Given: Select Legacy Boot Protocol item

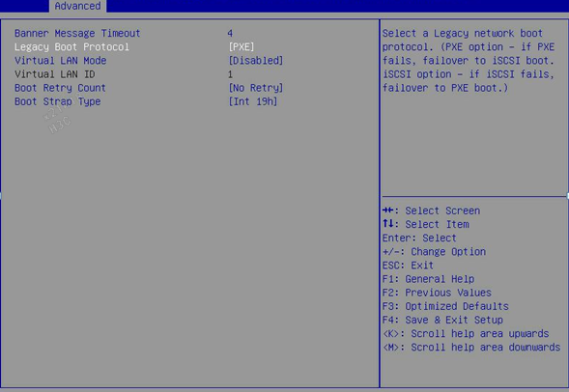Looking at the screenshot, I should pos(71,47).
